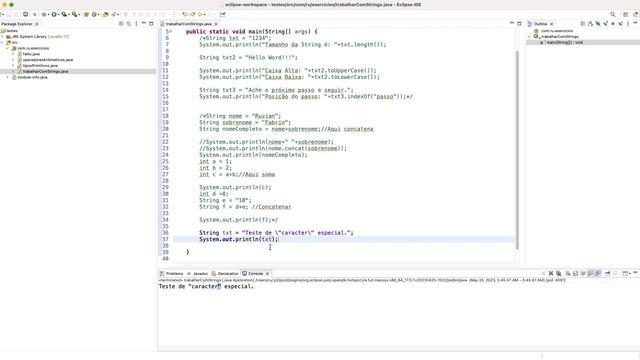Run the program with the green Run icon
Screen dimensions: 640x360
coord(54,14)
